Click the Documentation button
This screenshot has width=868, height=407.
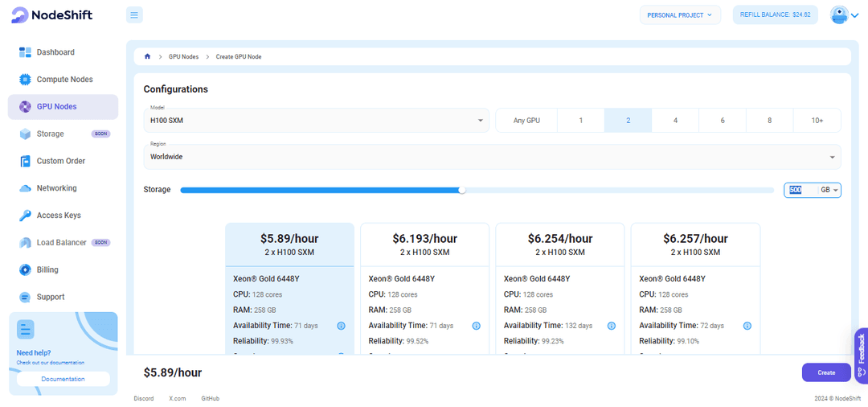pos(63,379)
